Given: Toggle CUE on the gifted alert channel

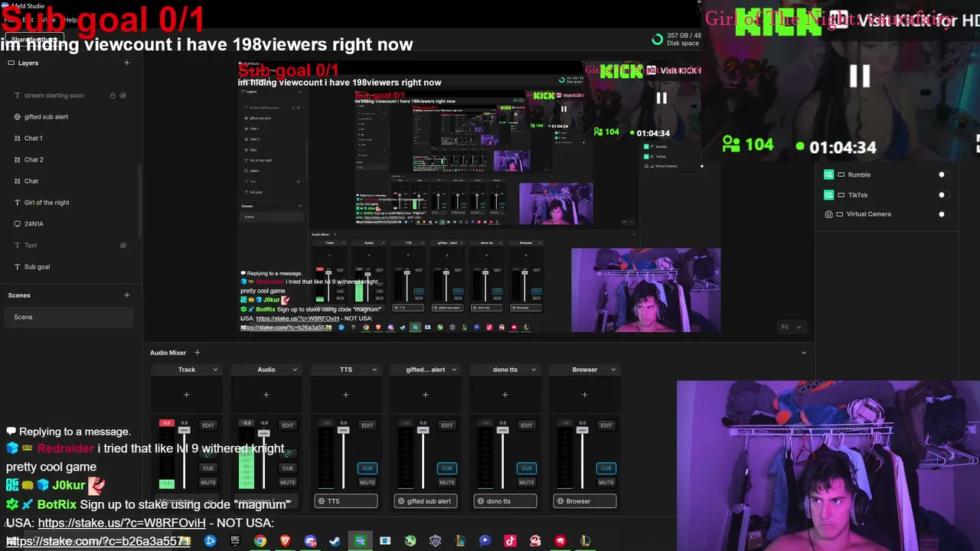Looking at the screenshot, I should coord(447,468).
